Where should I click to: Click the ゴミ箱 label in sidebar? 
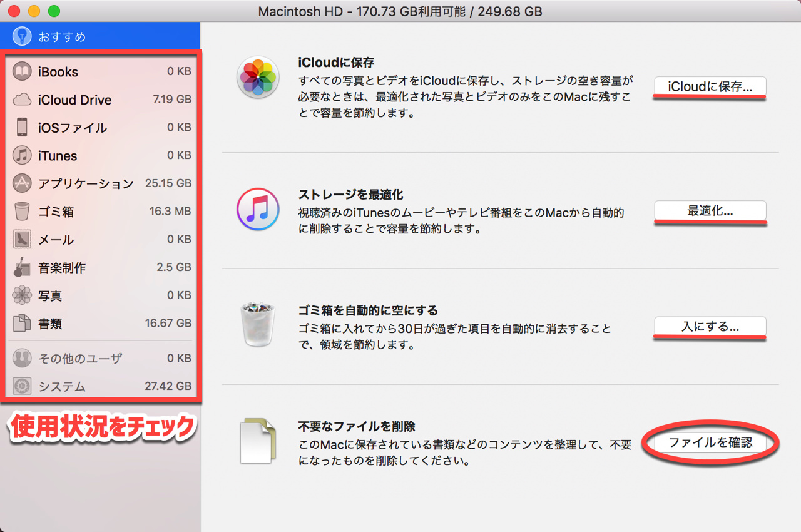pos(56,212)
